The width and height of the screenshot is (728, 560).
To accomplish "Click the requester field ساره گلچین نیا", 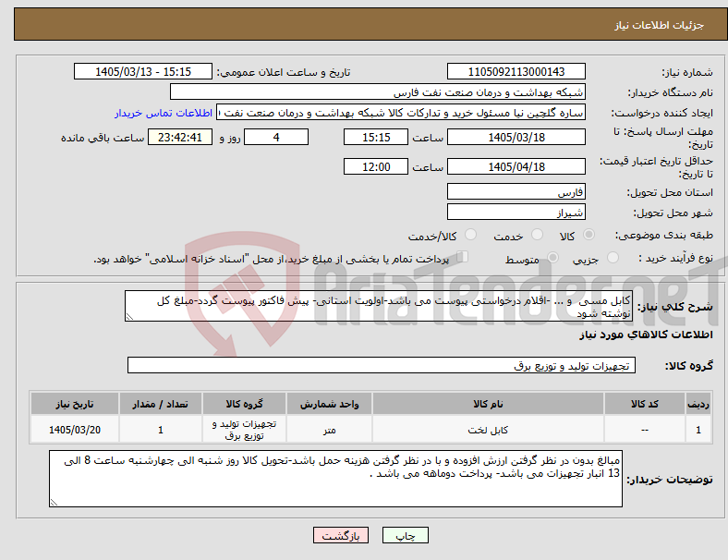I will click(401, 113).
